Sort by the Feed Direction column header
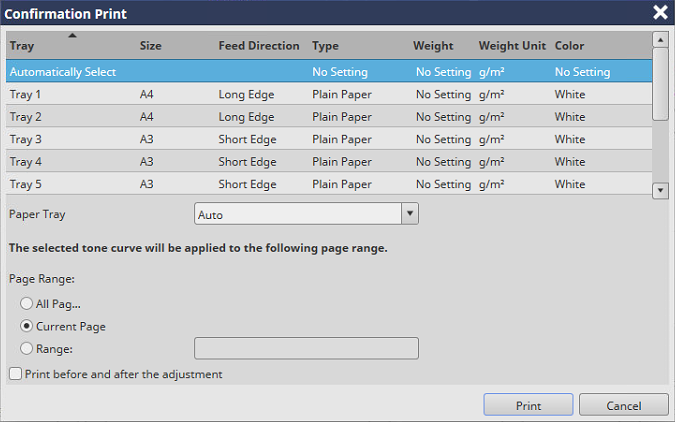 tap(258, 46)
